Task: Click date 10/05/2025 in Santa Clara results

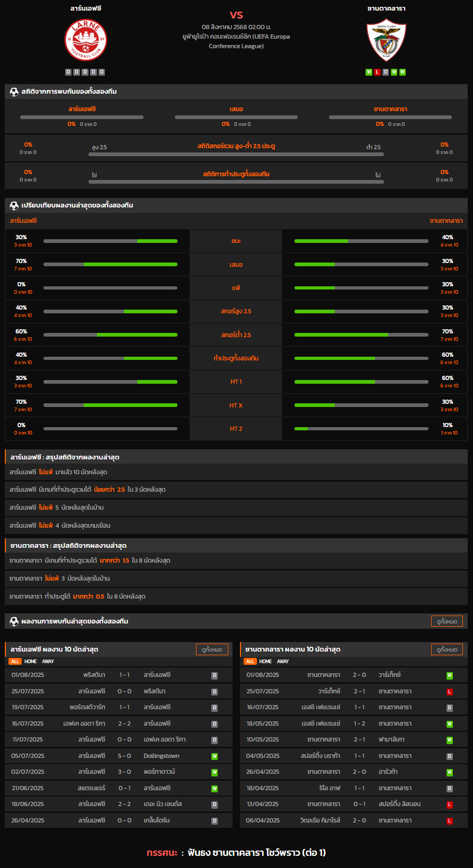Action: click(263, 739)
